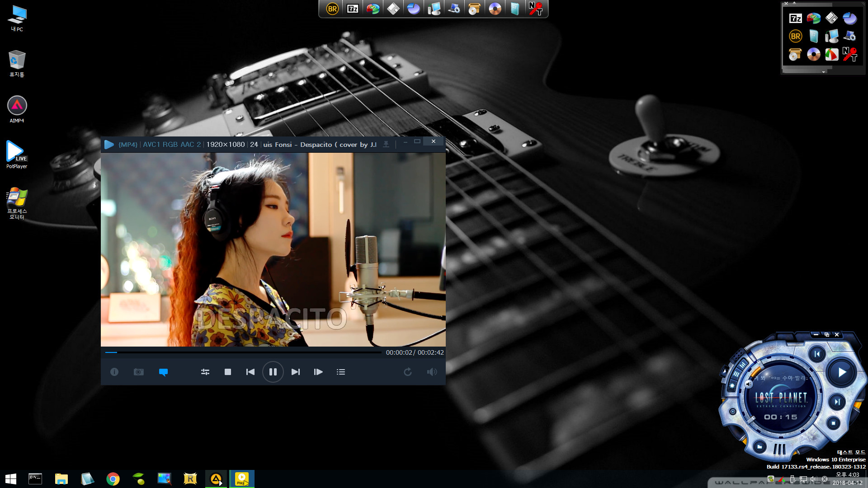Open floppy disk tool in top dock
Image resolution: width=868 pixels, height=488 pixels.
tap(393, 9)
